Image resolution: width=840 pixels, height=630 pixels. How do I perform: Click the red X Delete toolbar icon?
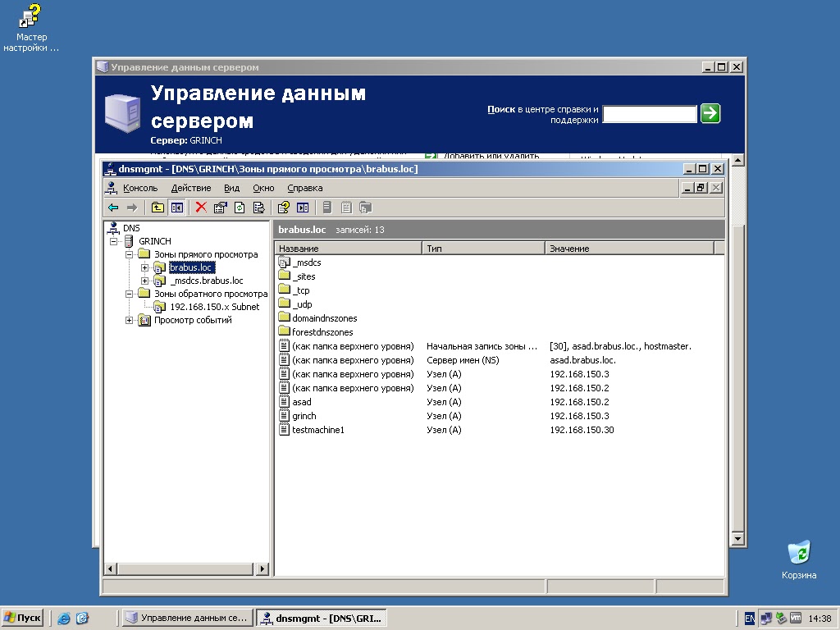coord(201,208)
